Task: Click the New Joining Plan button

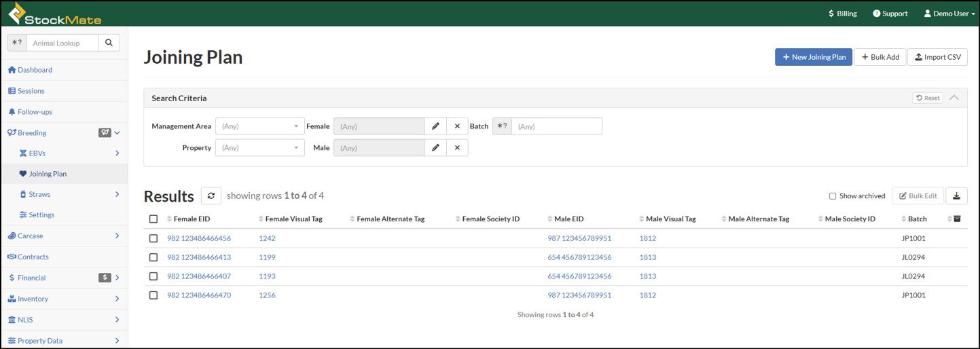Action: point(813,57)
